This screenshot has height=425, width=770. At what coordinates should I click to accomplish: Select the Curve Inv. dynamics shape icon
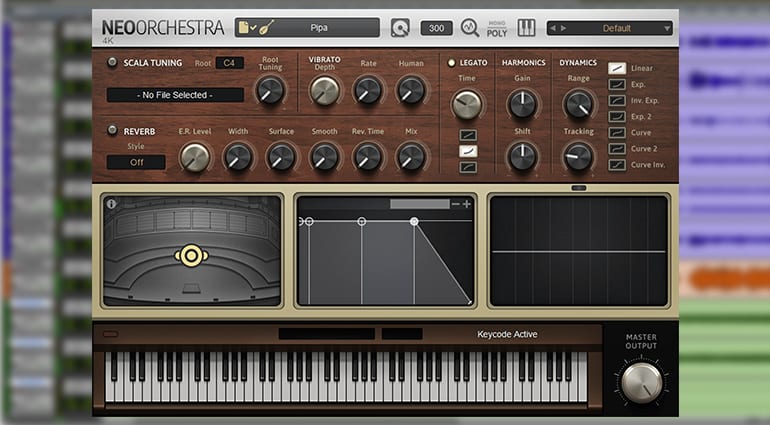click(x=617, y=165)
